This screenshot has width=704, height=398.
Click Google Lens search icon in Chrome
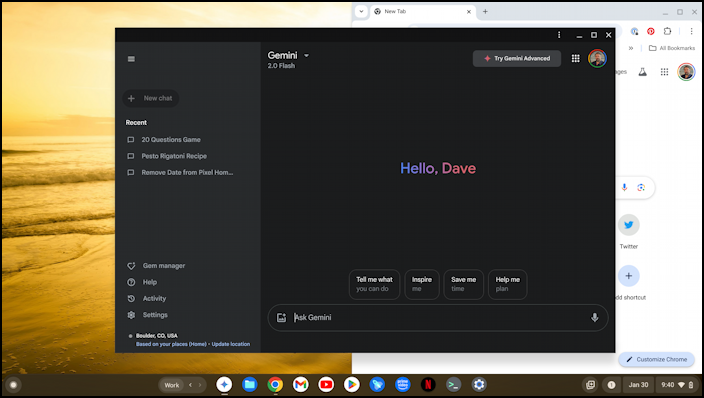641,187
